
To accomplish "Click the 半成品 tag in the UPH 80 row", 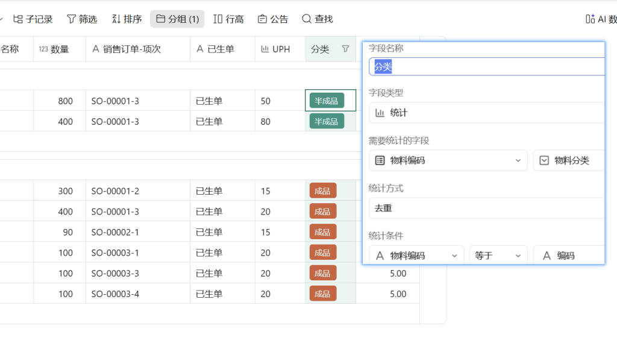I will 327,121.
